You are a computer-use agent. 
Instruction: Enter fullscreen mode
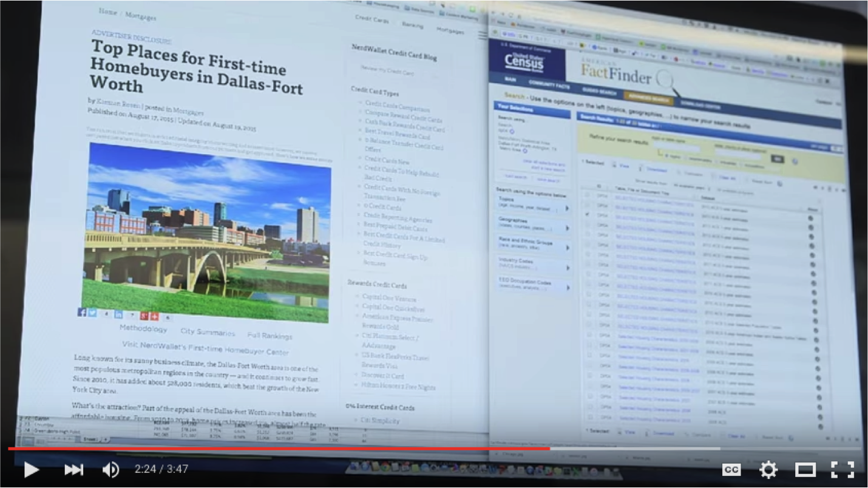coord(842,469)
